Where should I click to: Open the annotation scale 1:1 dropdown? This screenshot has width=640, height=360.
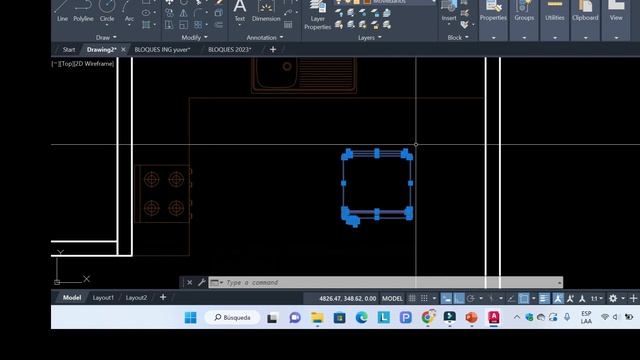(x=597, y=298)
